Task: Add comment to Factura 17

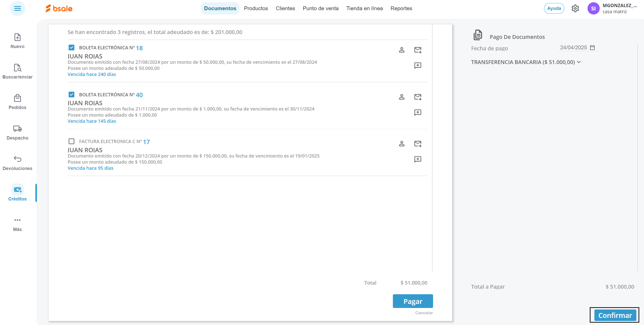Action: click(x=418, y=159)
